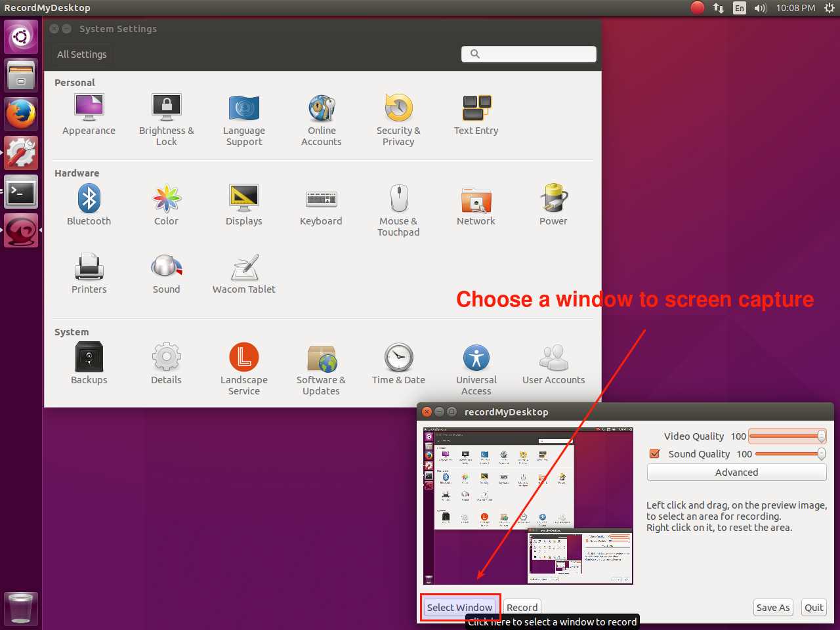
Task: Open the network indicator menu
Action: (x=719, y=8)
